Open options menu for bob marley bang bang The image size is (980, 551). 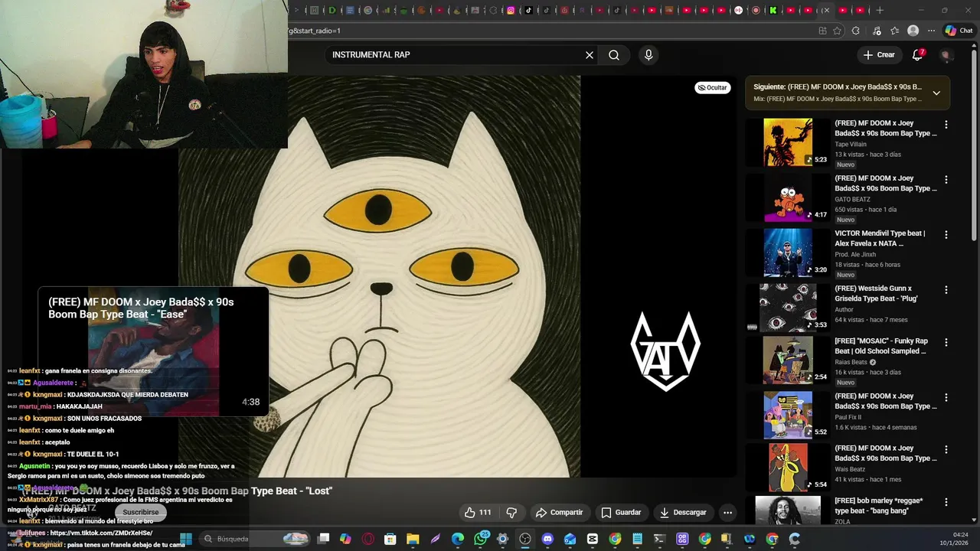pyautogui.click(x=946, y=503)
